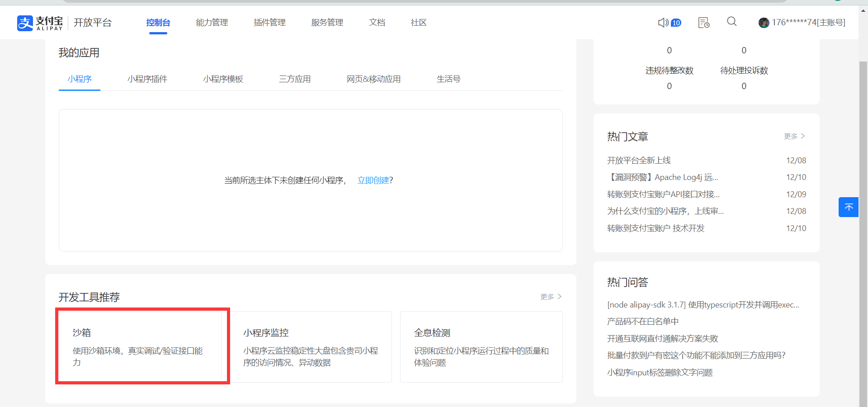868x407 pixels.
Task: Open article 为什么支付宝的小程序，上线审
Action: point(665,211)
